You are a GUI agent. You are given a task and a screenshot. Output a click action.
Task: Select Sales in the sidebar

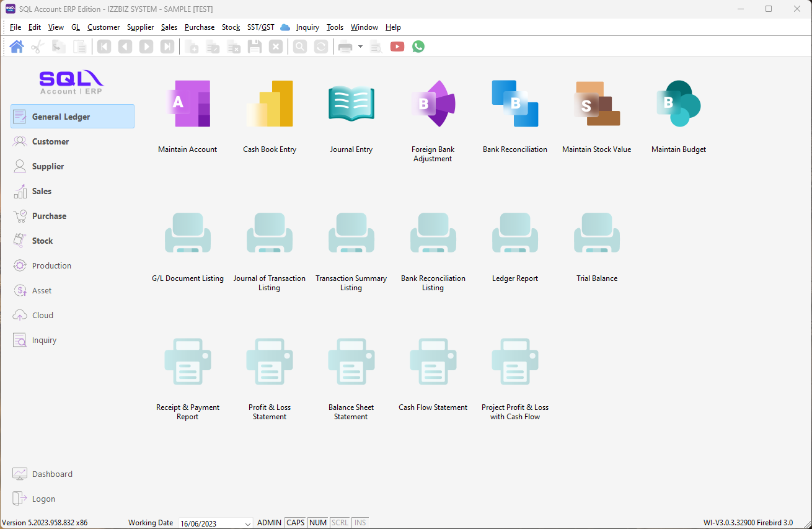point(73,191)
